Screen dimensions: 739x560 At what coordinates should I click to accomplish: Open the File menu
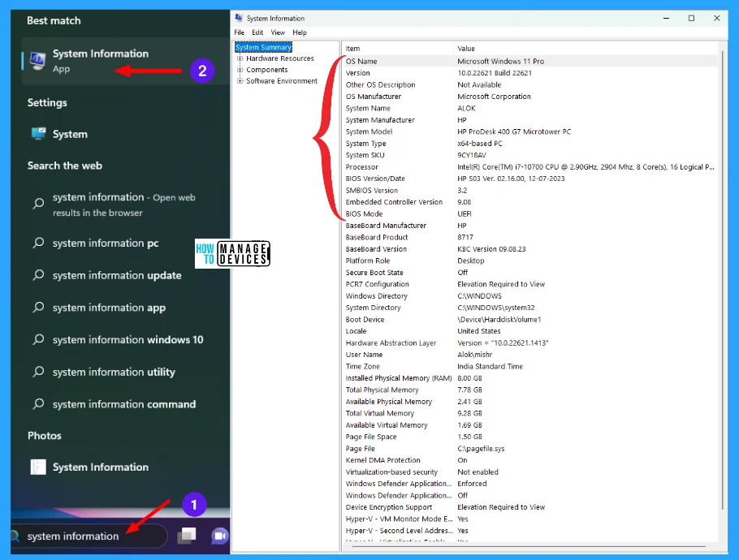point(240,32)
